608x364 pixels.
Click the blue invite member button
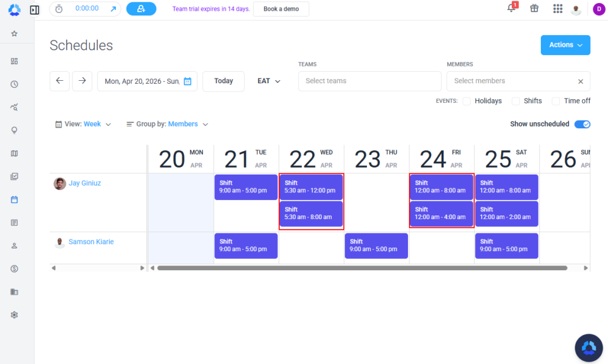pyautogui.click(x=141, y=9)
